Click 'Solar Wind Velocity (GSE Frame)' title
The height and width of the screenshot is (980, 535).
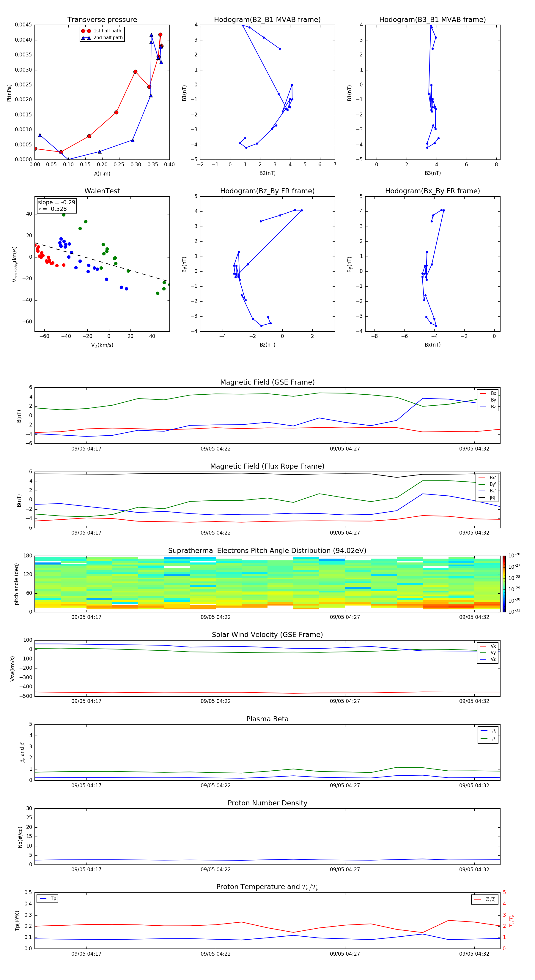pyautogui.click(x=267, y=635)
